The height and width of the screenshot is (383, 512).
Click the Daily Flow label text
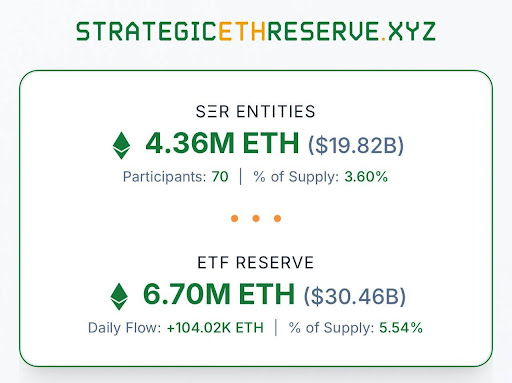tap(124, 328)
